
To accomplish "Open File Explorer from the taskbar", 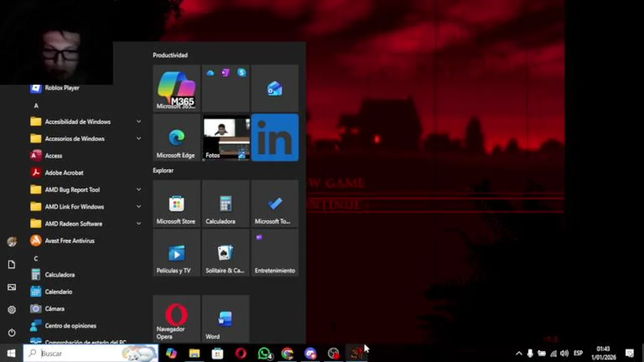I will [194, 353].
